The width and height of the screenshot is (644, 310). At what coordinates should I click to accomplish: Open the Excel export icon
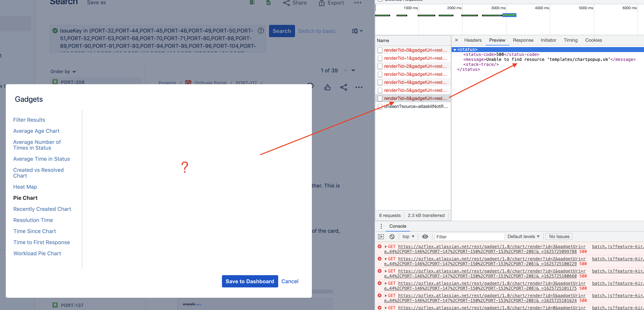point(252,2)
